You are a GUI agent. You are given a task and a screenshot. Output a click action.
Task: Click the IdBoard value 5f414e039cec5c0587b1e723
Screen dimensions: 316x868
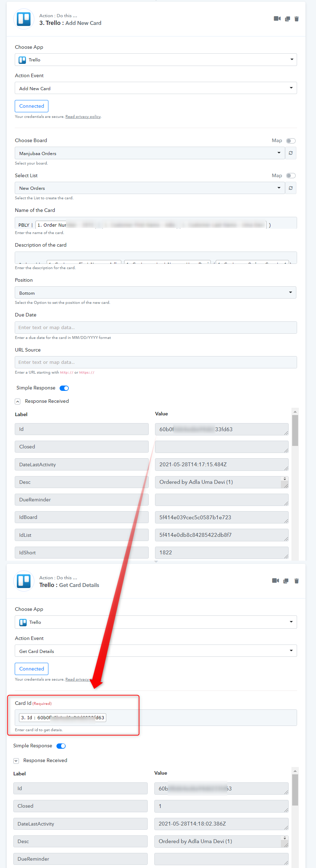(222, 517)
